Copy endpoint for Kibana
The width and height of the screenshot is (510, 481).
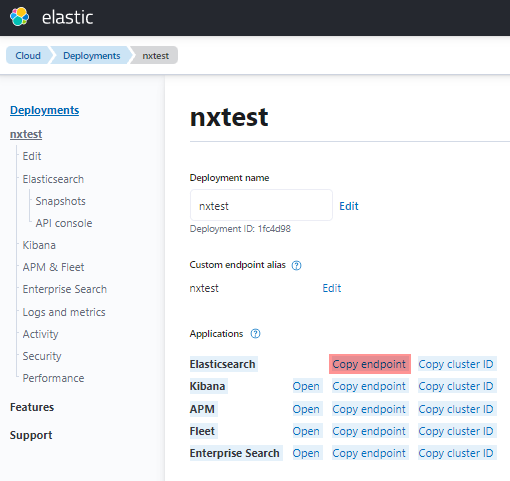370,386
